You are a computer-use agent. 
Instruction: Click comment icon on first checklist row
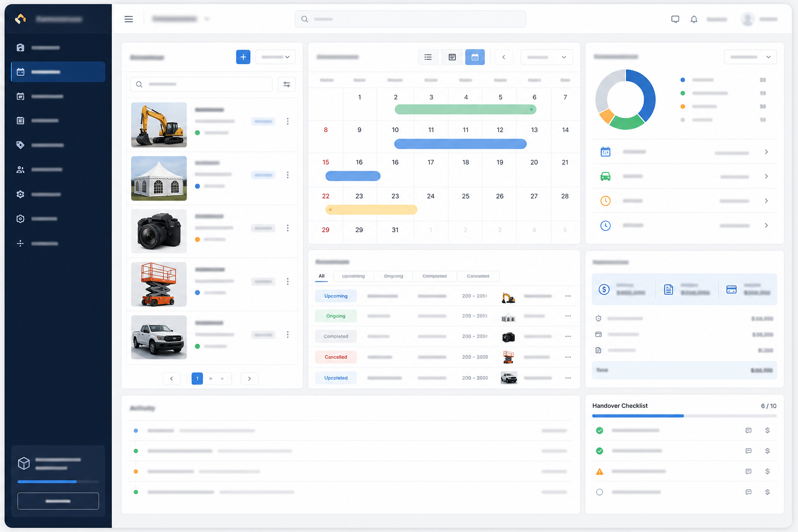(x=748, y=431)
